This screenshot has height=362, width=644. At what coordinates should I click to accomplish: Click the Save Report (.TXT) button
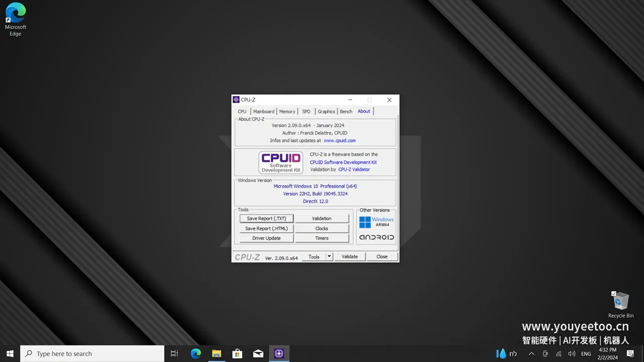click(266, 218)
